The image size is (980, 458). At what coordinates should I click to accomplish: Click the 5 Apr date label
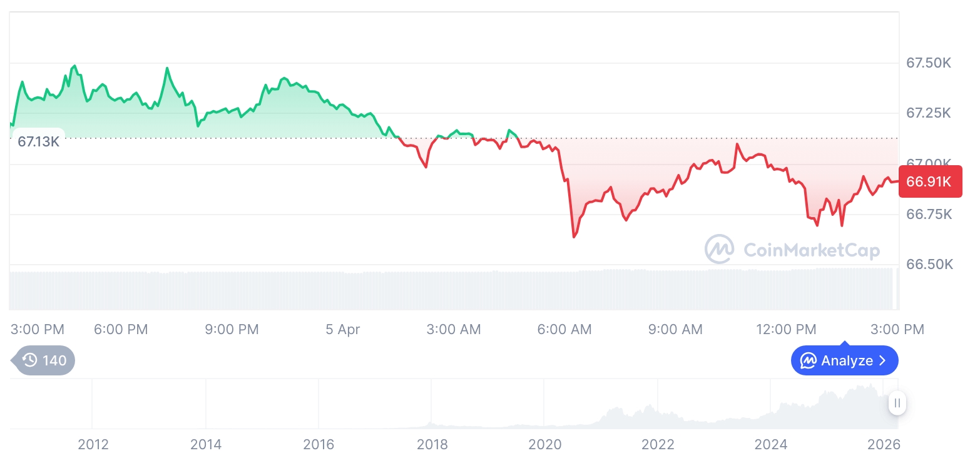point(343,329)
